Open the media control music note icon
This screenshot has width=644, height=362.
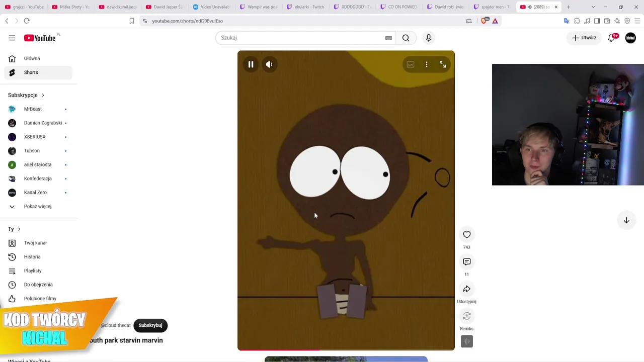[587, 21]
